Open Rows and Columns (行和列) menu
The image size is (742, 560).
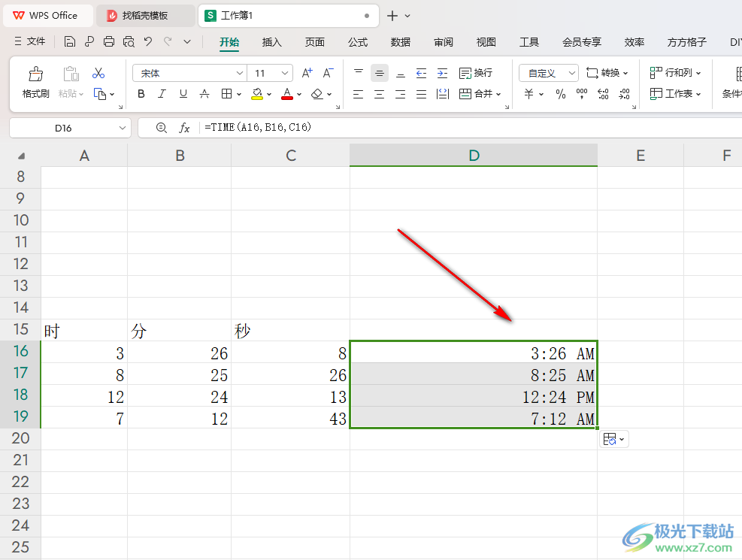pyautogui.click(x=675, y=73)
